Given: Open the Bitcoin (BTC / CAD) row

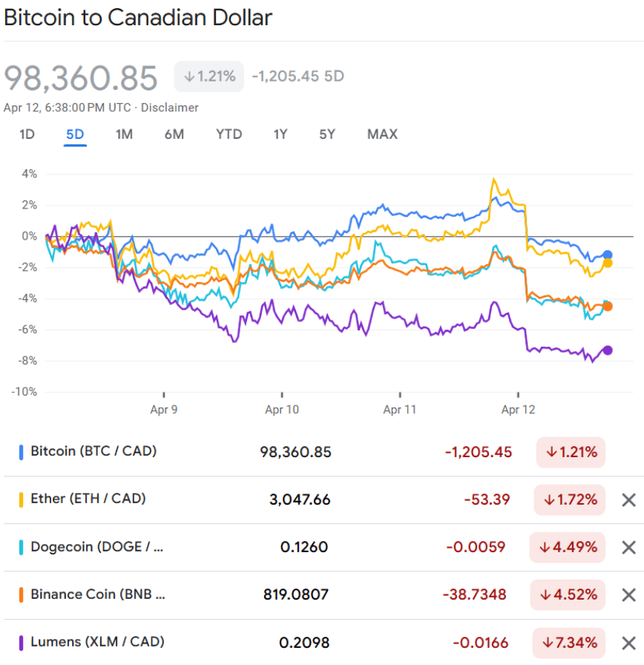Looking at the screenshot, I should click(x=93, y=451).
